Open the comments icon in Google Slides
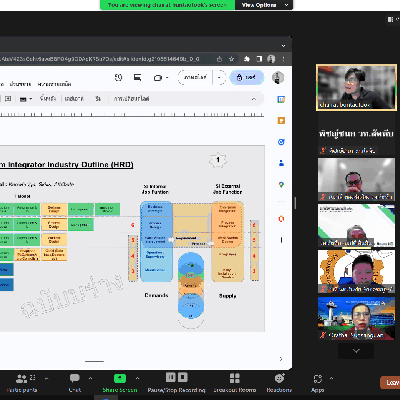Viewport: 400px width, 400px height. pos(137,78)
